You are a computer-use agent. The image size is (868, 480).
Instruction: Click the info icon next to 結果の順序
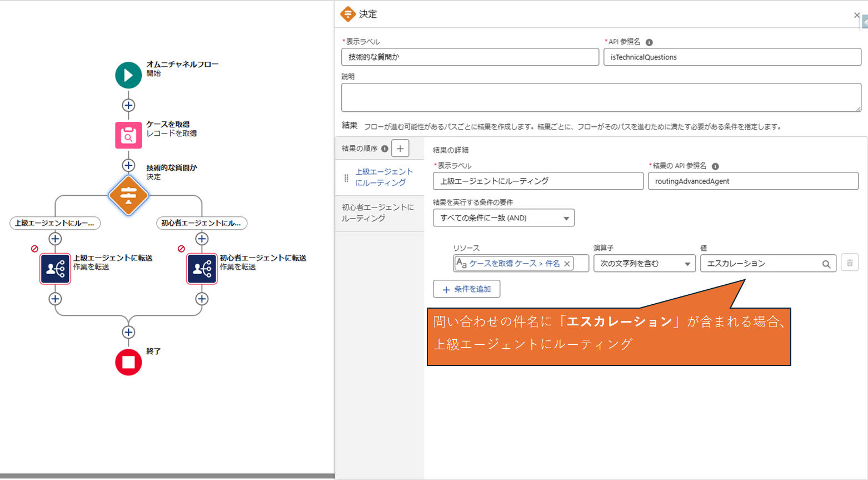pos(385,149)
